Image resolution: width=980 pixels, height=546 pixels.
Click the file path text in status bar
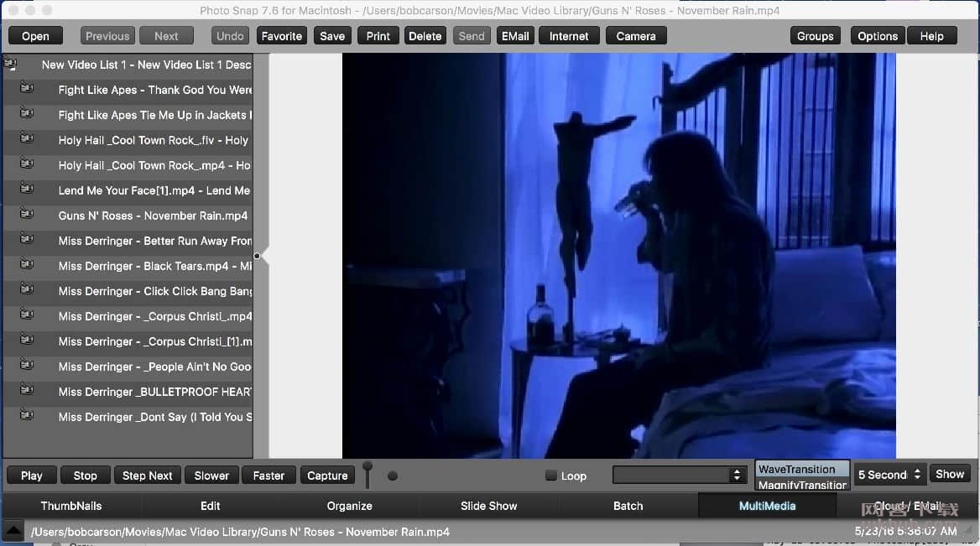[241, 532]
